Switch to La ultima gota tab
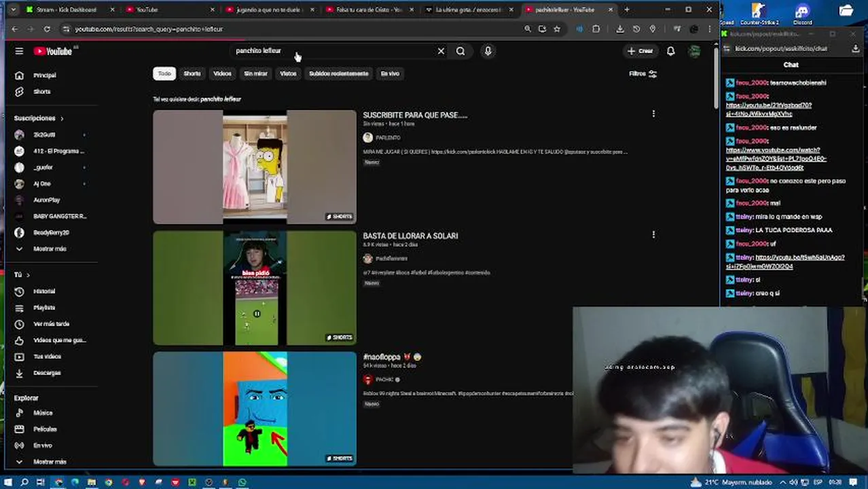The image size is (868, 489). tap(471, 10)
